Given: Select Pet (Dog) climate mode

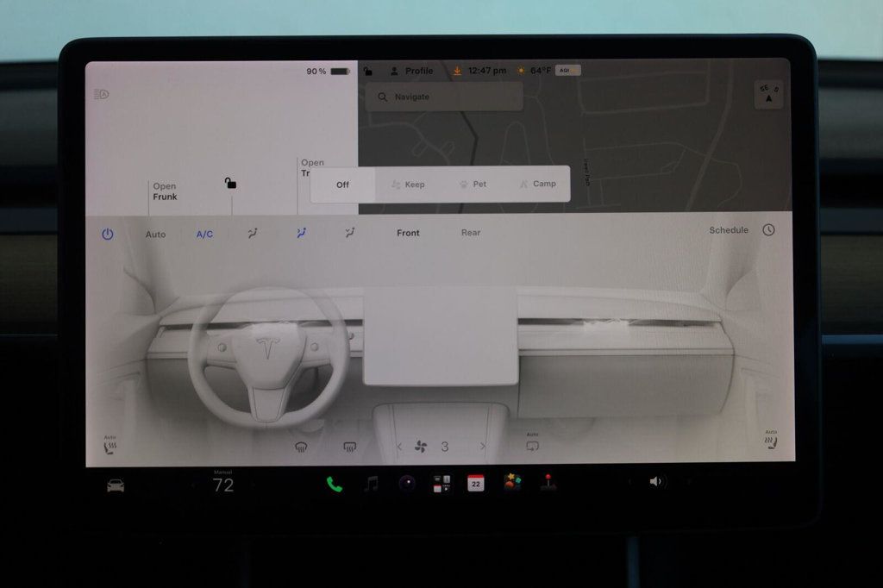Looking at the screenshot, I should point(473,185).
